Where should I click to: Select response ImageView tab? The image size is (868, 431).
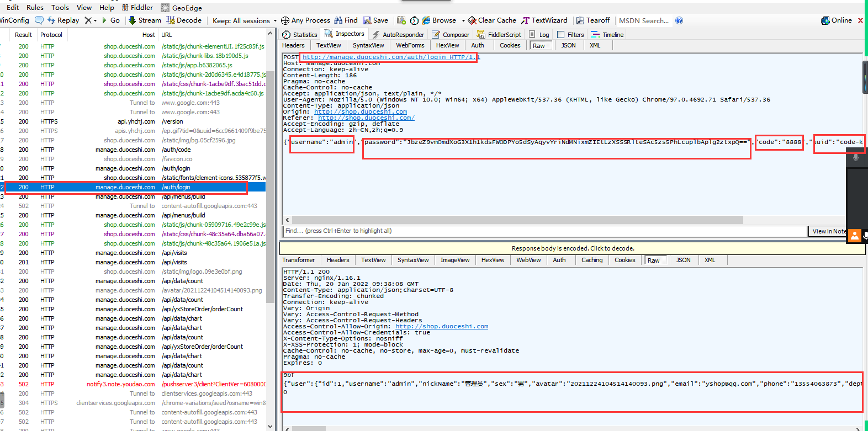coord(455,260)
